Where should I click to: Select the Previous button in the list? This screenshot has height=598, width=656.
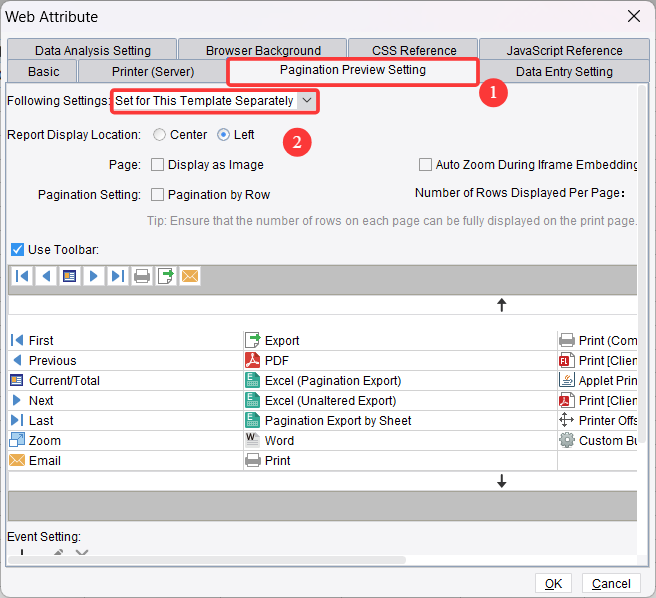pyautogui.click(x=125, y=360)
